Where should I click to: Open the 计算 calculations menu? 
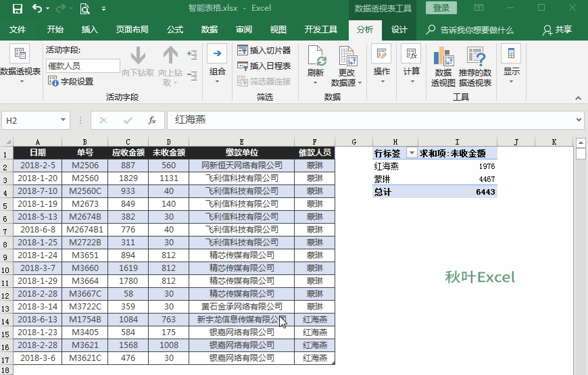pos(412,64)
